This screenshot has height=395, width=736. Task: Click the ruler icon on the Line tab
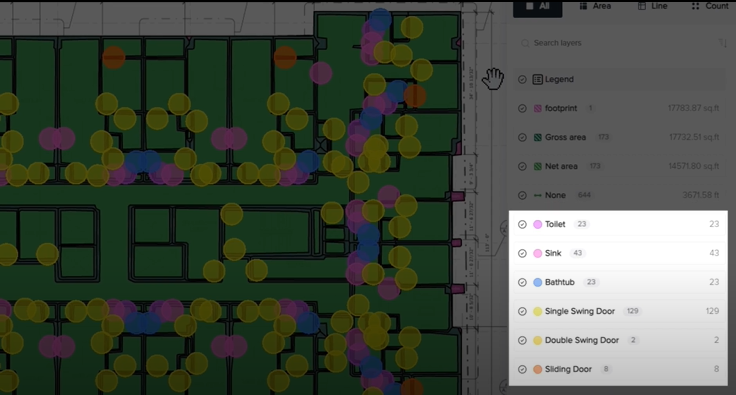coord(642,6)
